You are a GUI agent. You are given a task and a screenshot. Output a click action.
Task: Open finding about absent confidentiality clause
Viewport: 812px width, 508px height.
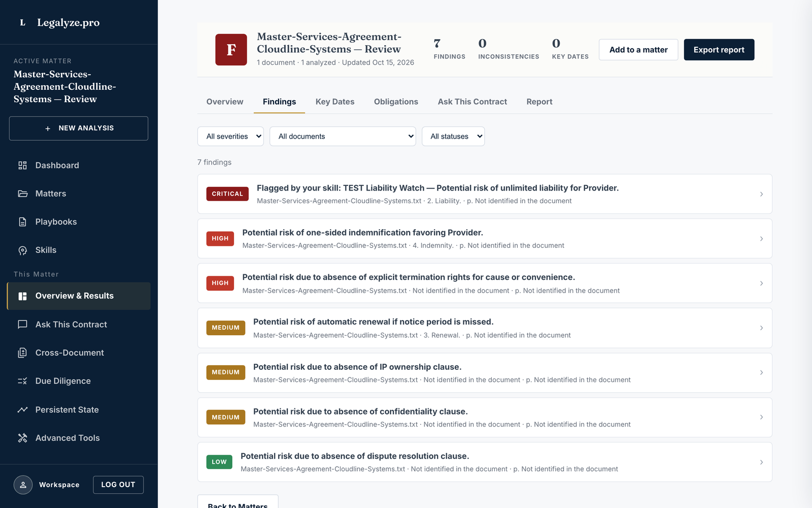click(485, 418)
